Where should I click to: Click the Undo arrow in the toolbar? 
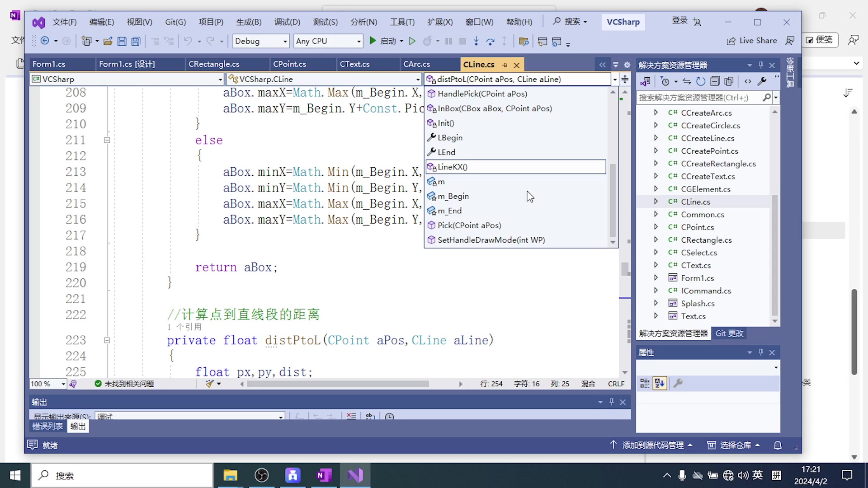click(x=188, y=41)
